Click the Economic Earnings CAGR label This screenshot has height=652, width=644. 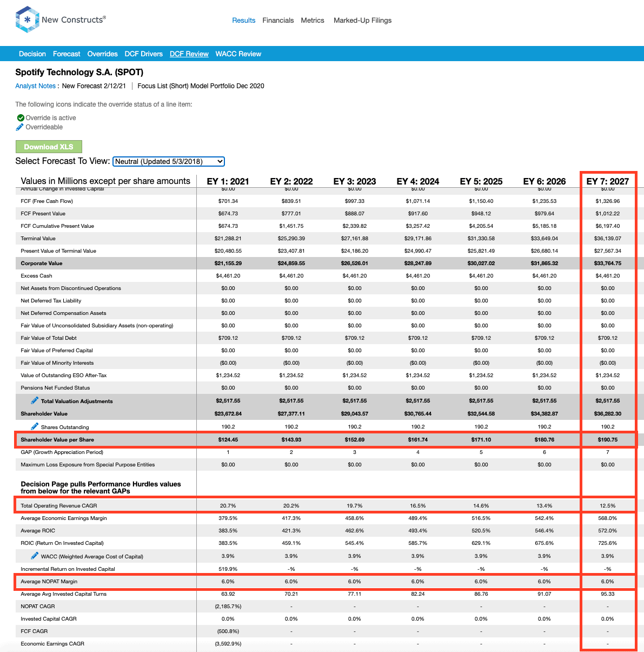pyautogui.click(x=52, y=644)
